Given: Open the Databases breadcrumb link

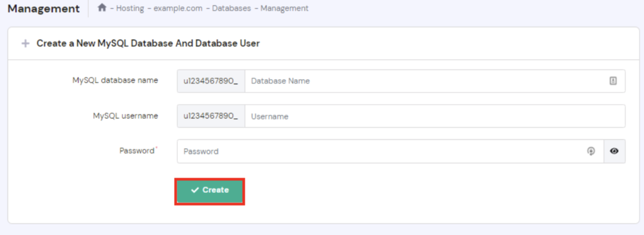Looking at the screenshot, I should click(x=231, y=8).
